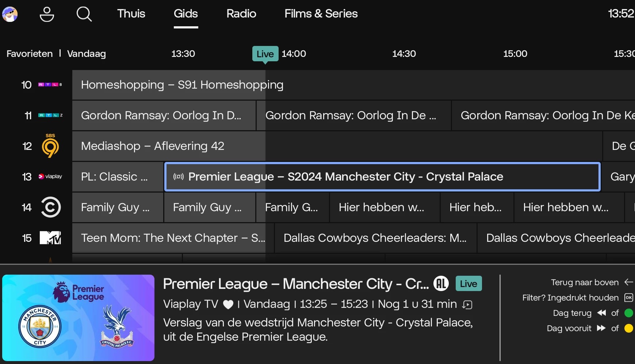Screen dimensions: 635x364
Task: Open search with magnifier icon
Action: pos(84,14)
